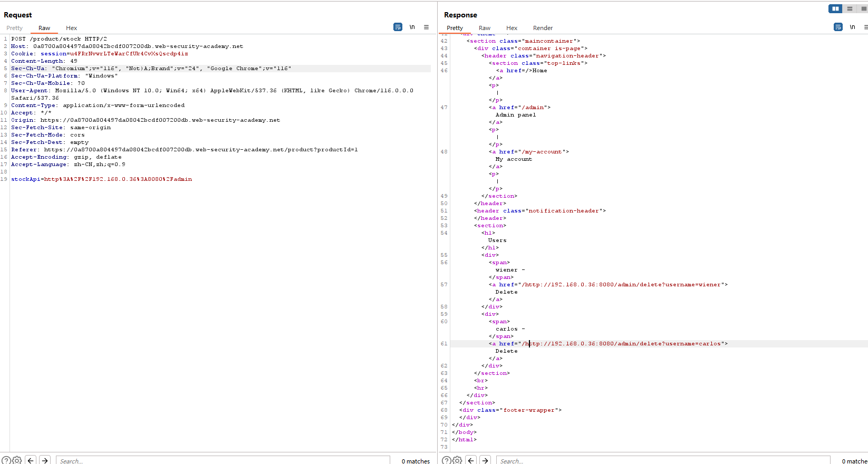Click the "Admin panel" text in the response
Screen dimensions: 868x464
(516, 115)
